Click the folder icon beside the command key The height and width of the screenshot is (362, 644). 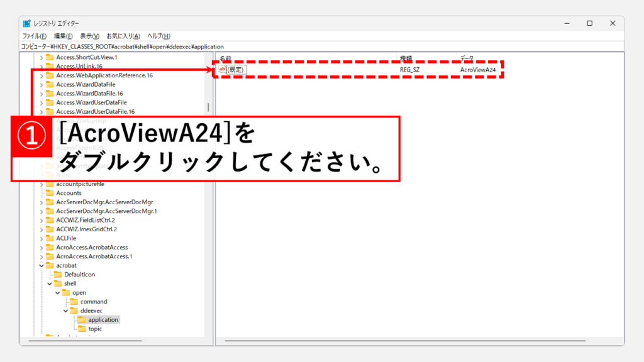(x=74, y=302)
